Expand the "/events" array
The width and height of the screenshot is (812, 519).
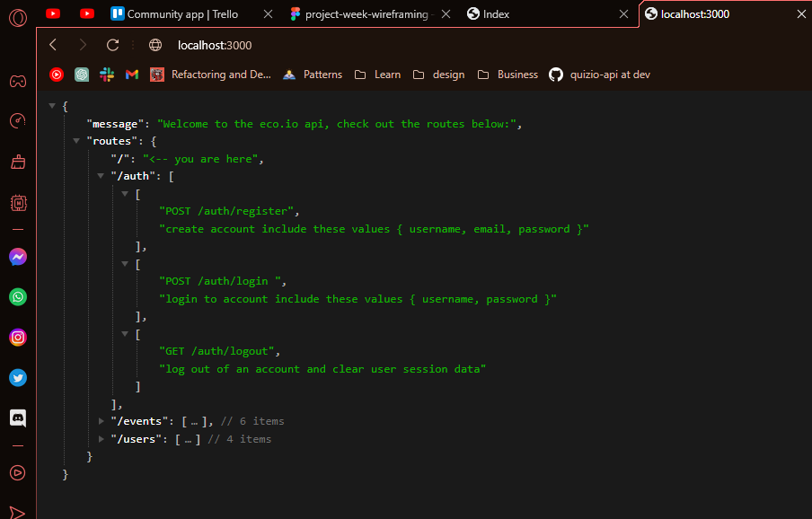(101, 421)
